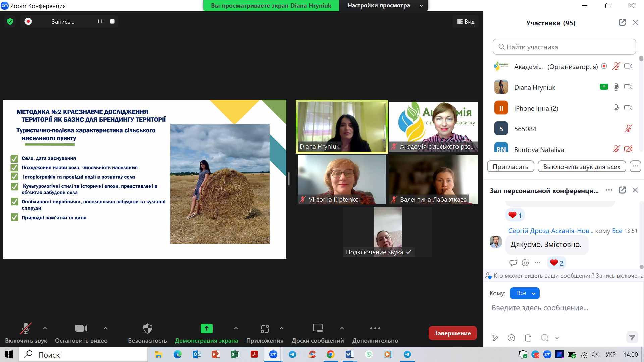644x362 pixels.
Task: Click the emoji icon in chat toolbar
Action: pyautogui.click(x=511, y=338)
